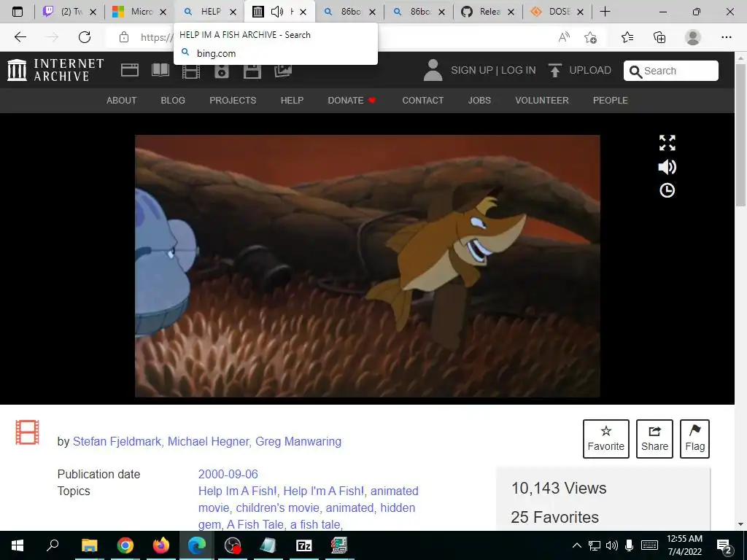This screenshot has height=560, width=747.
Task: Toggle fullscreen on the video player
Action: tap(667, 143)
